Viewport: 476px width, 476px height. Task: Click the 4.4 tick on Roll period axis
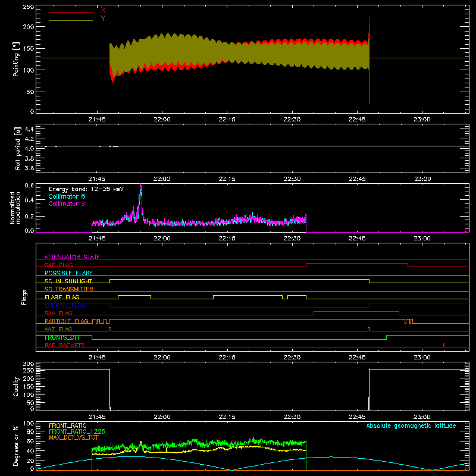click(x=29, y=129)
